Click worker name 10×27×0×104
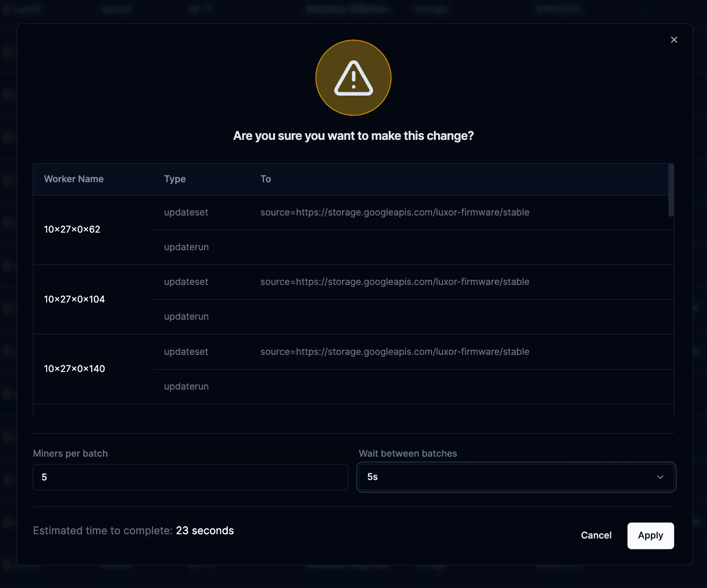The image size is (707, 588). pyautogui.click(x=74, y=299)
